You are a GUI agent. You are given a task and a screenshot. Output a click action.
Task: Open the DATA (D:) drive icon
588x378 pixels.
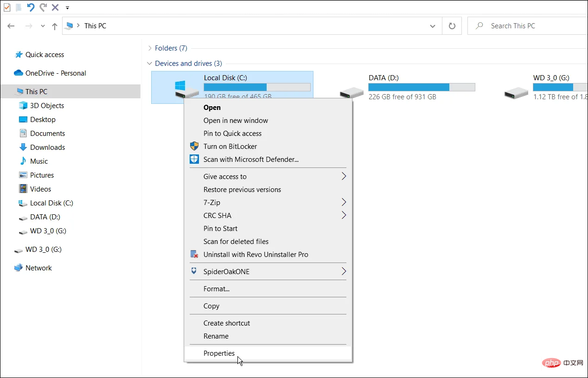(x=351, y=92)
